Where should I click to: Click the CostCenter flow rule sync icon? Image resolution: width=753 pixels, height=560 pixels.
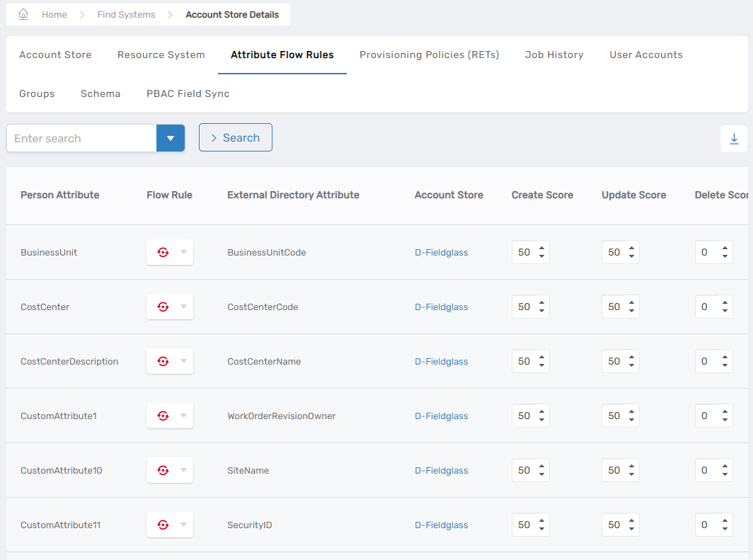[x=163, y=307]
